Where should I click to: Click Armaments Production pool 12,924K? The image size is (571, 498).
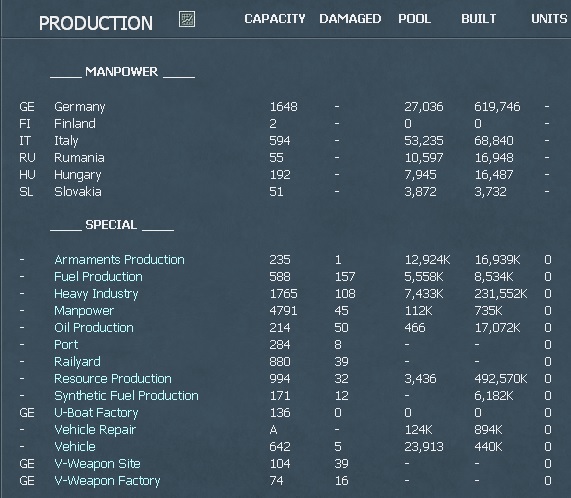428,260
